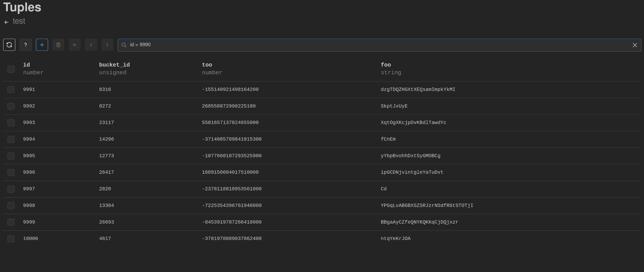Click the search magnifier icon

124,45
